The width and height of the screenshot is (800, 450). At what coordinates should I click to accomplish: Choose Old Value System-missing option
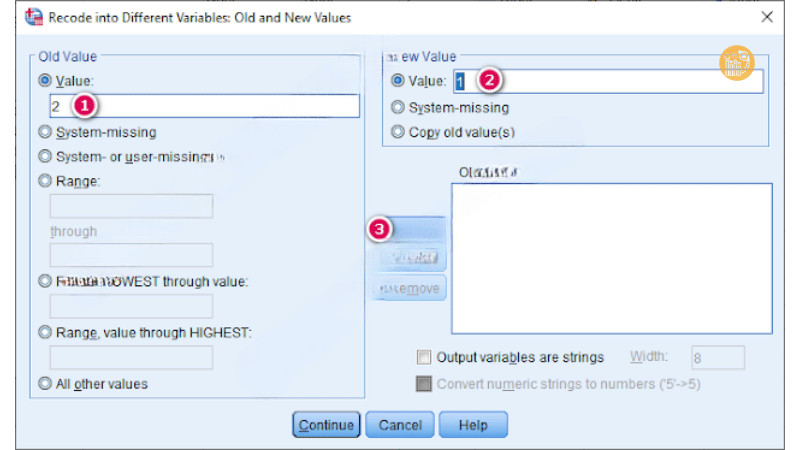click(x=44, y=131)
